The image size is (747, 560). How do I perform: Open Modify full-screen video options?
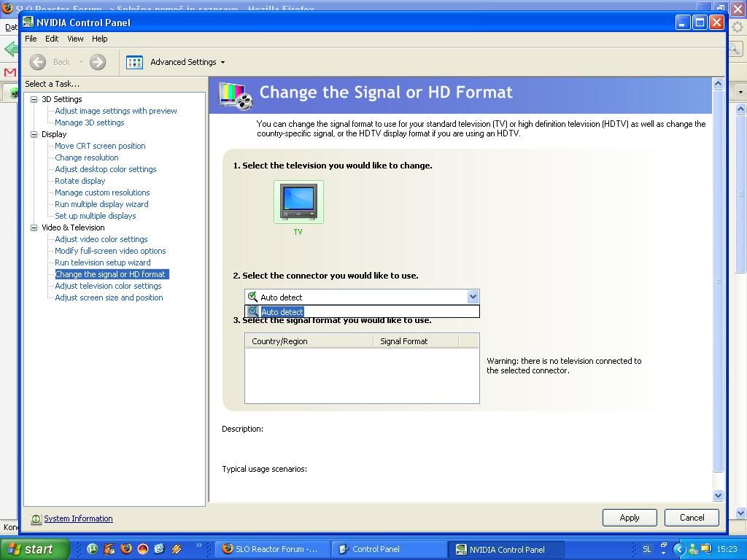[111, 251]
